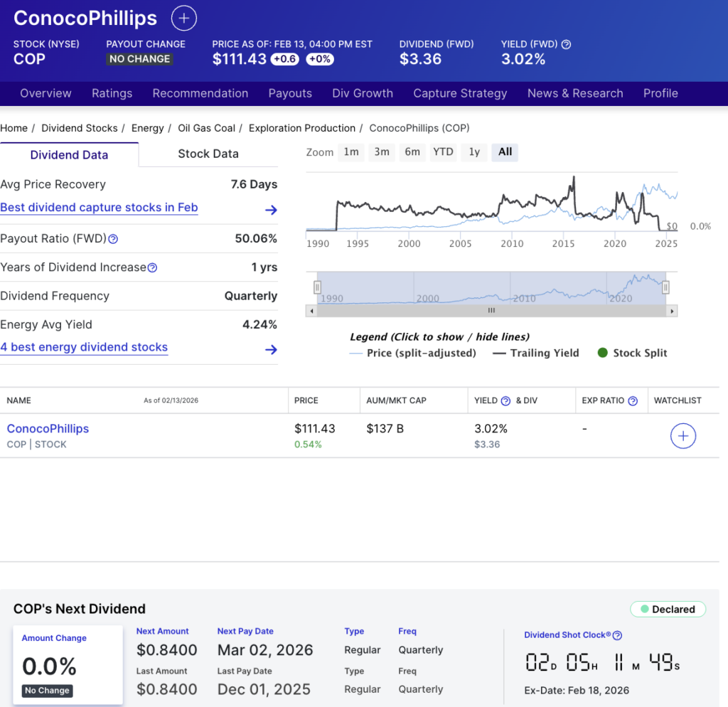728x707 pixels.
Task: Toggle Stock Split markers in legend
Action: tap(632, 353)
